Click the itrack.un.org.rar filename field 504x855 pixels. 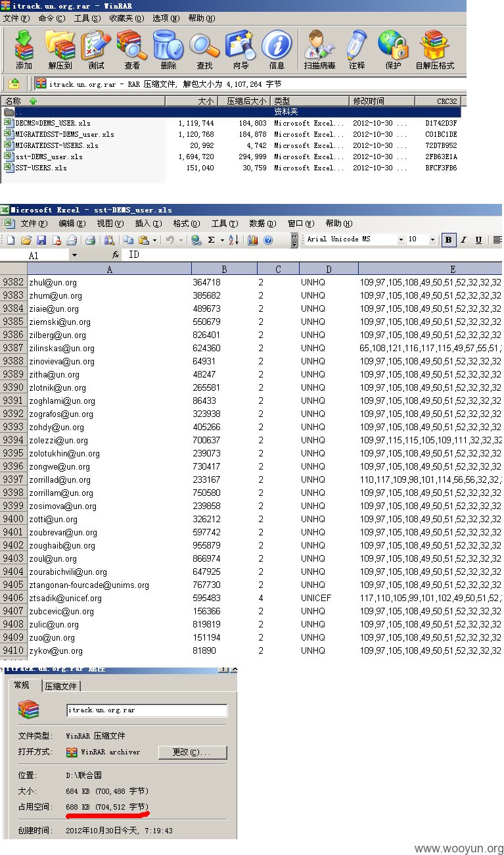coord(147,710)
